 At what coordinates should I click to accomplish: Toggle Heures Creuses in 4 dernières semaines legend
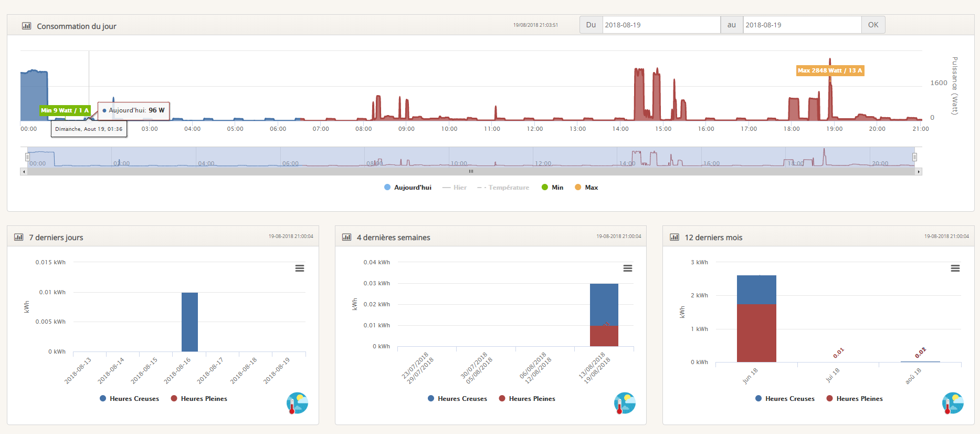(x=457, y=398)
